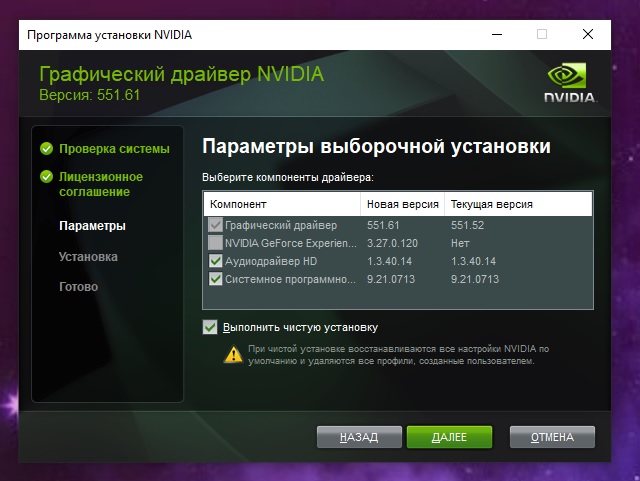Select the Установка step
Image resolution: width=640 pixels, height=481 pixels.
(x=88, y=256)
